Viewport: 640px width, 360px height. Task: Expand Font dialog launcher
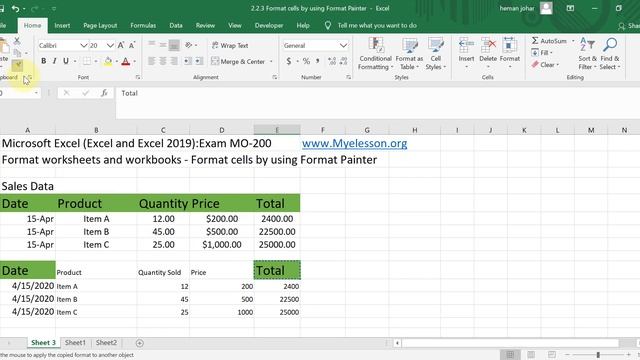[138, 77]
